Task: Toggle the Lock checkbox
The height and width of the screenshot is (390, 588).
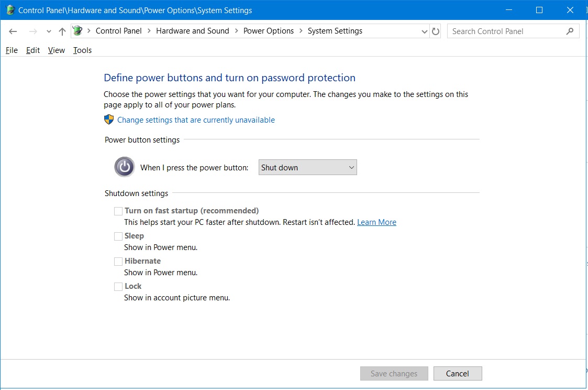Action: [118, 286]
